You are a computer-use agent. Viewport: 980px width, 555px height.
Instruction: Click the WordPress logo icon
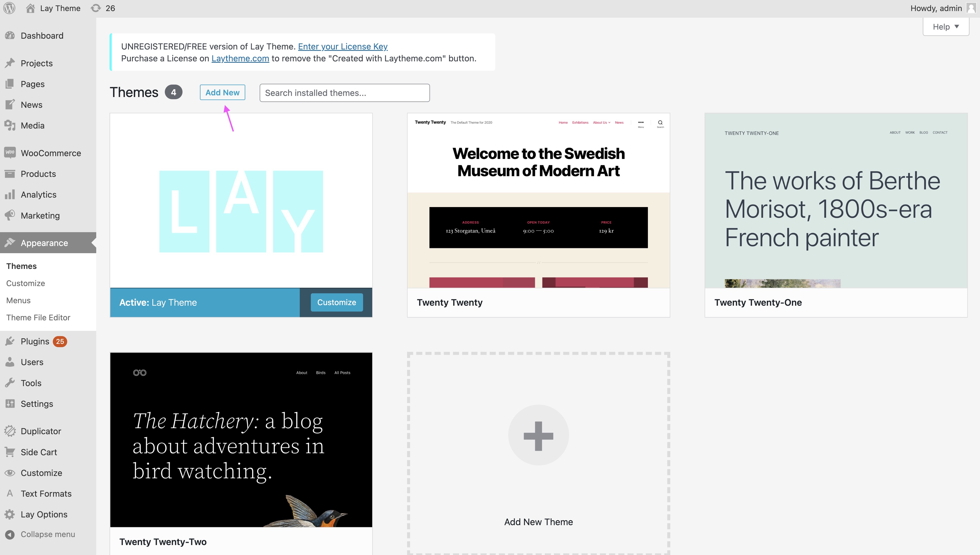tap(9, 8)
